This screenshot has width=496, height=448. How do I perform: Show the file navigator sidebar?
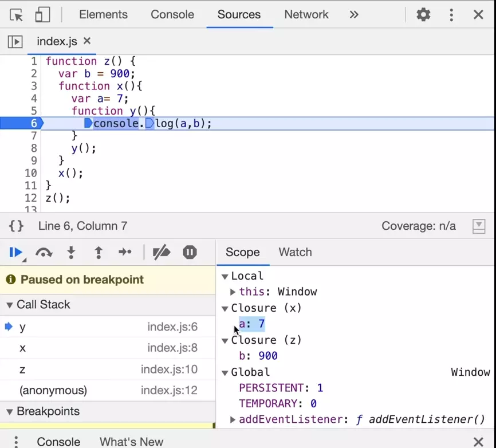[x=15, y=41]
